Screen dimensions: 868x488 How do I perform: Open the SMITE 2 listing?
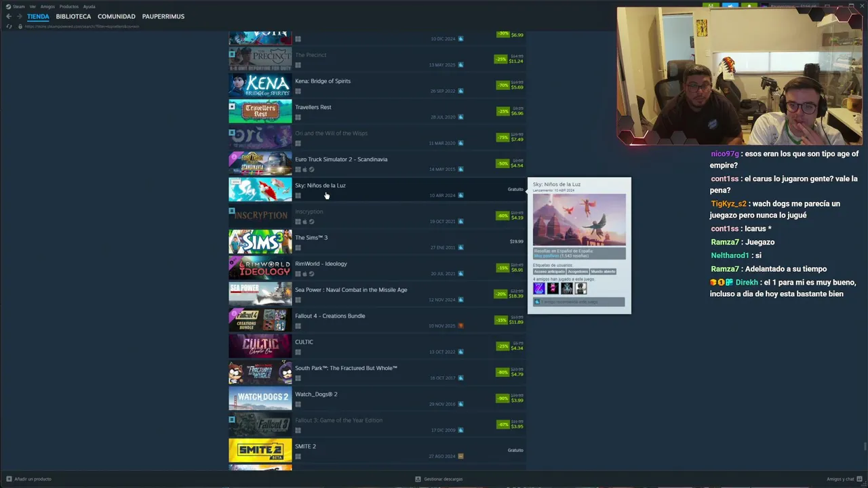pyautogui.click(x=305, y=447)
